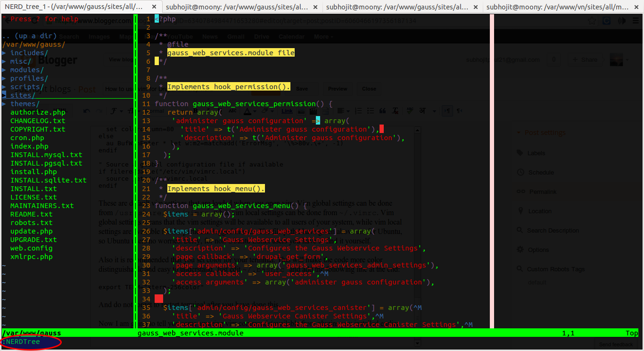The width and height of the screenshot is (644, 351).
Task: Click the '@file' docblock tag
Action: click(x=178, y=44)
